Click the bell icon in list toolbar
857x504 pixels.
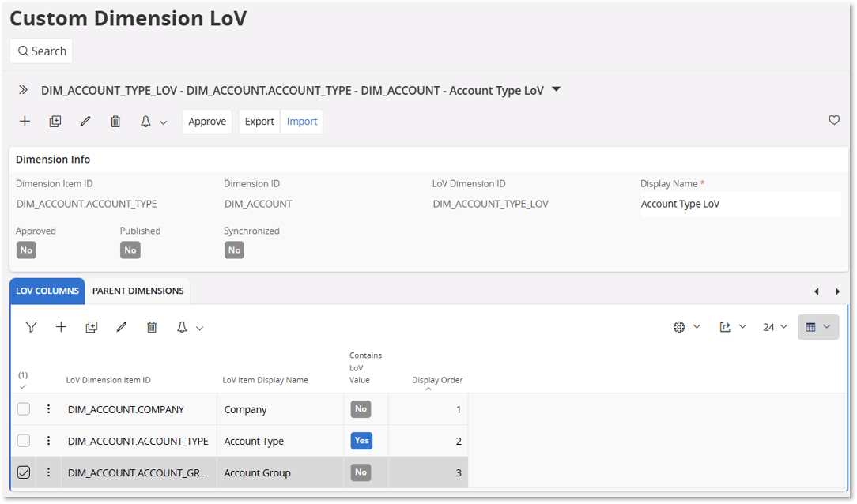pos(182,327)
